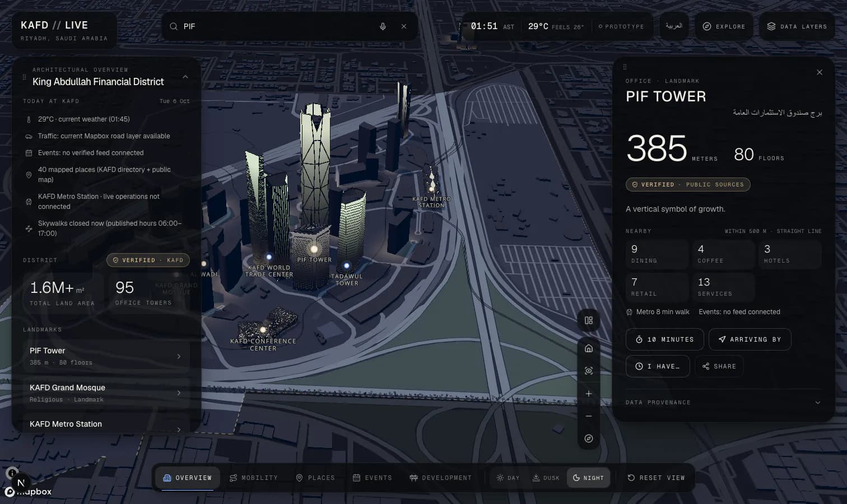Click the drag handle on PIF Tower panel
847x504 pixels.
625,67
